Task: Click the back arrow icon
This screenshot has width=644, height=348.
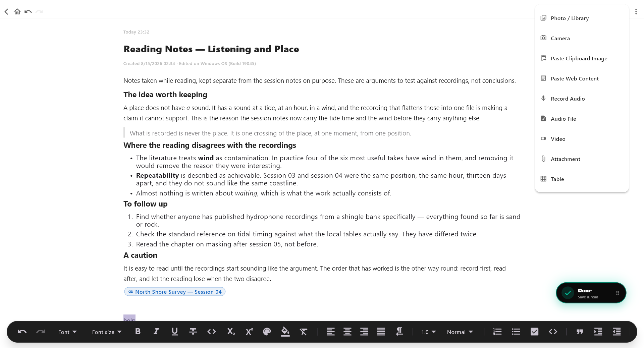Action: pyautogui.click(x=6, y=12)
